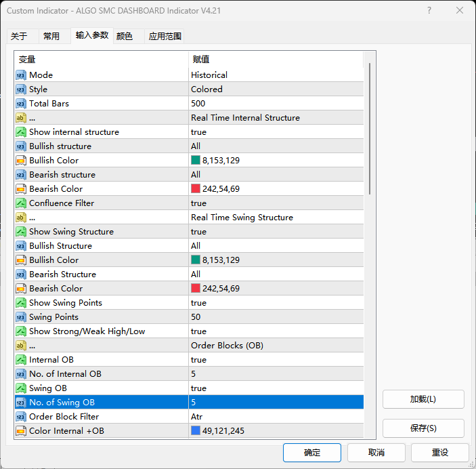Click the 保存(S) button
The height and width of the screenshot is (469, 476).
click(423, 428)
